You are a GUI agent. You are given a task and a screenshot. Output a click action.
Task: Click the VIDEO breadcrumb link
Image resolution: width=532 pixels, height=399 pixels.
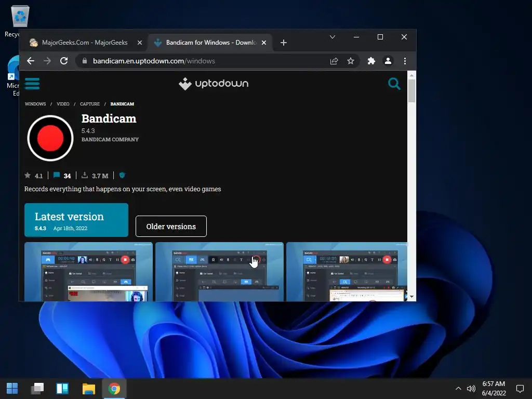[x=63, y=104]
